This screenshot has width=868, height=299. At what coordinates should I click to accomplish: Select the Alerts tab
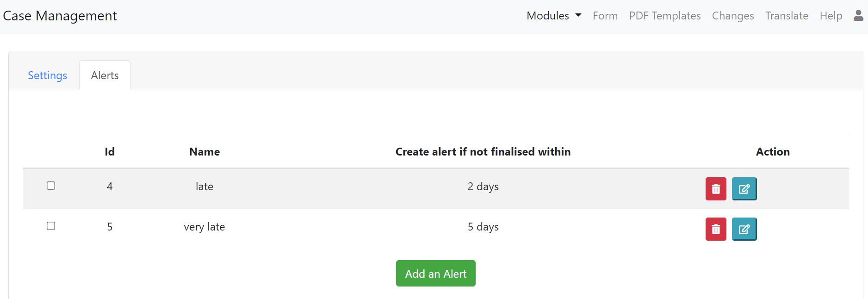pos(105,75)
